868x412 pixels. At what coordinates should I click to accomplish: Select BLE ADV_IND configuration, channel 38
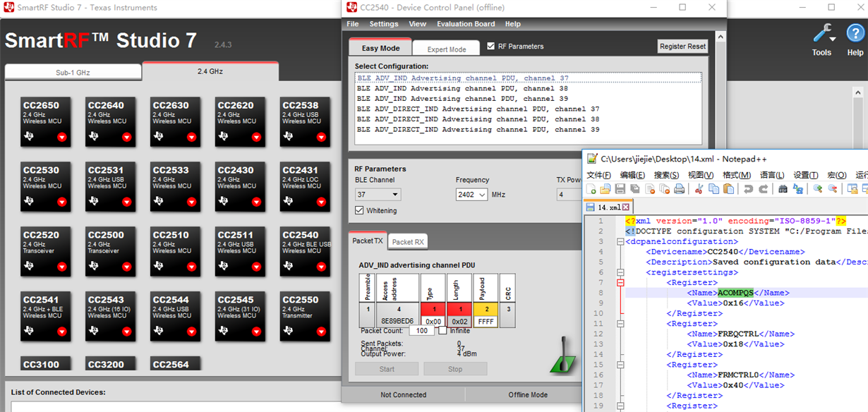pos(462,89)
